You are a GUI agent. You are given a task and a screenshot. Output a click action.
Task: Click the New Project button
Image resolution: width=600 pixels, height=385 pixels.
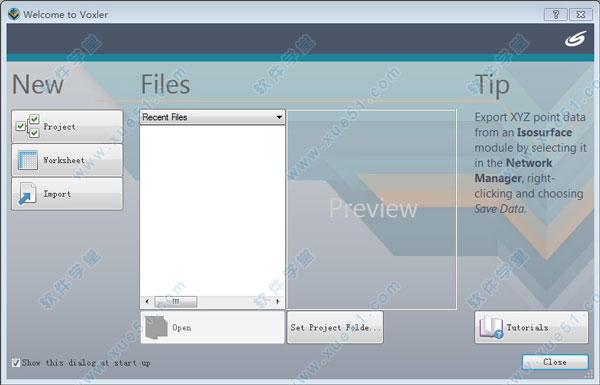click(67, 126)
